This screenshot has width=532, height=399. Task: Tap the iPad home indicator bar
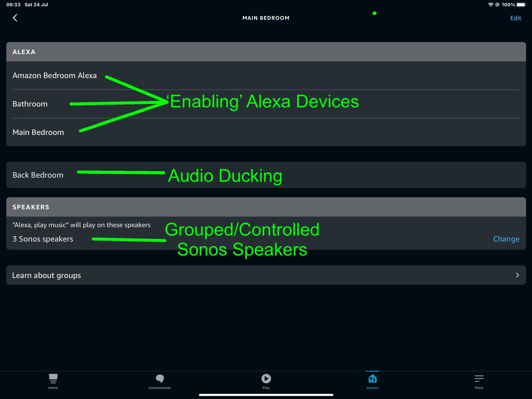[x=266, y=395]
